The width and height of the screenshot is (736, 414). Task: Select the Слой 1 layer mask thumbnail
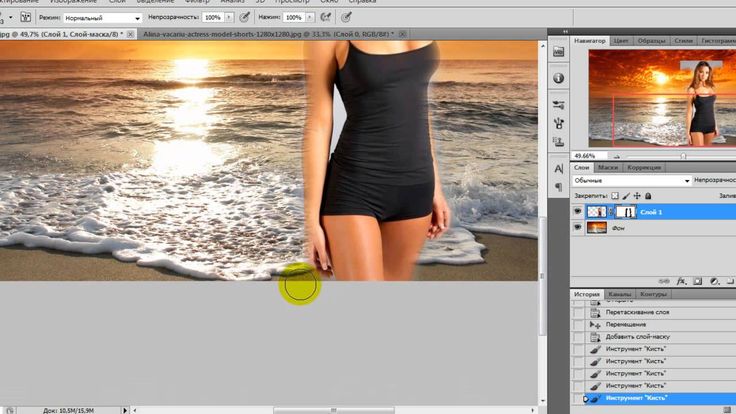point(626,212)
